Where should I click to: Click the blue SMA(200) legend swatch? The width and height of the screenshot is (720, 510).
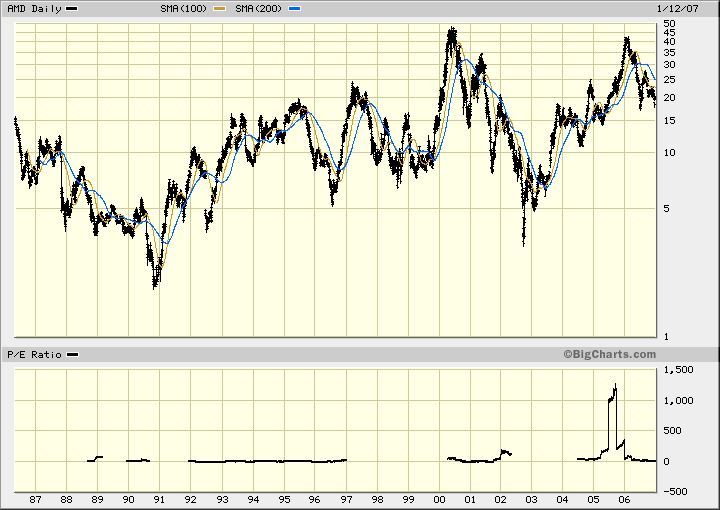(x=295, y=9)
